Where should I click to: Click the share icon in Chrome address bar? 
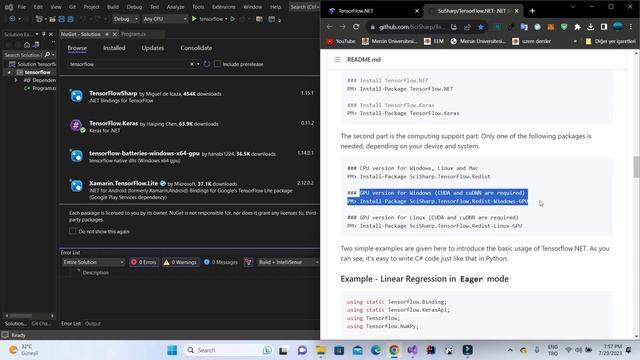467,27
